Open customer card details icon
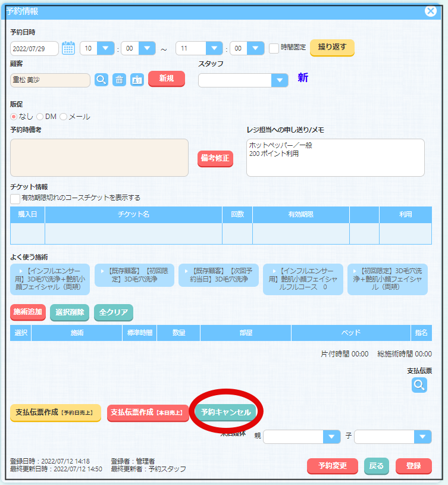Image resolution: width=448 pixels, height=485 pixels. (x=137, y=80)
